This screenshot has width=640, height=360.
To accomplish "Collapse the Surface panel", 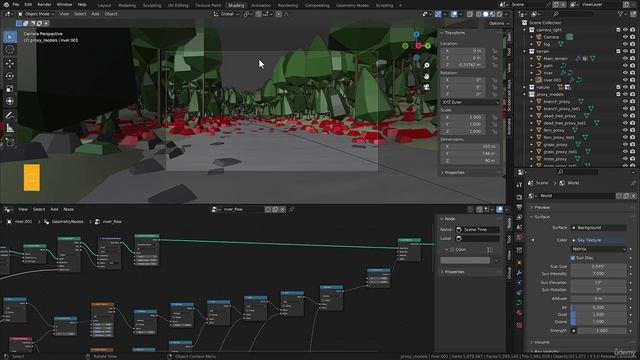I will click(x=542, y=217).
